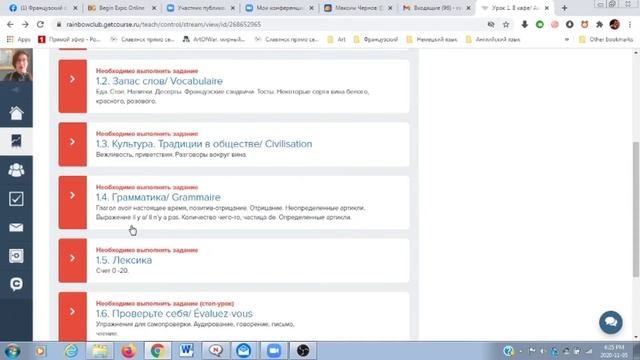This screenshot has height=360, width=640.
Task: Open lesson 1.2 Запас слов/ Vocabulaire
Action: [x=159, y=81]
